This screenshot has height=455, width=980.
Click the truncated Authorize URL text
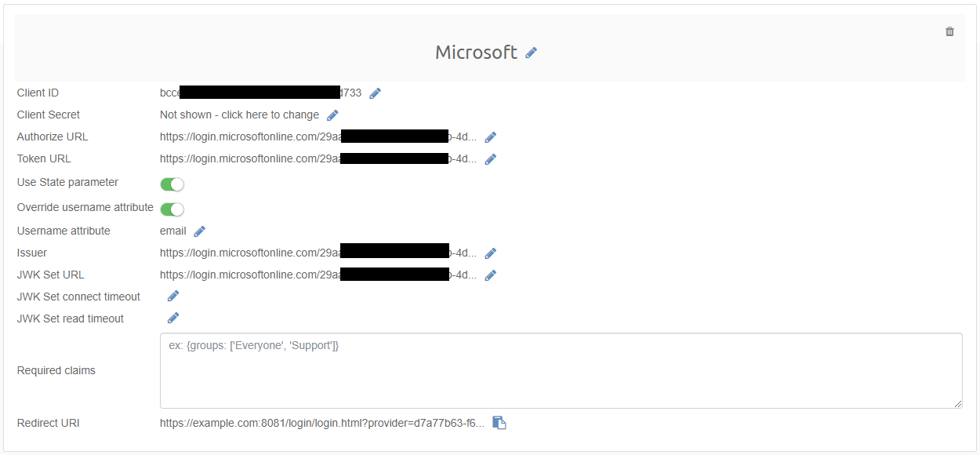point(314,136)
